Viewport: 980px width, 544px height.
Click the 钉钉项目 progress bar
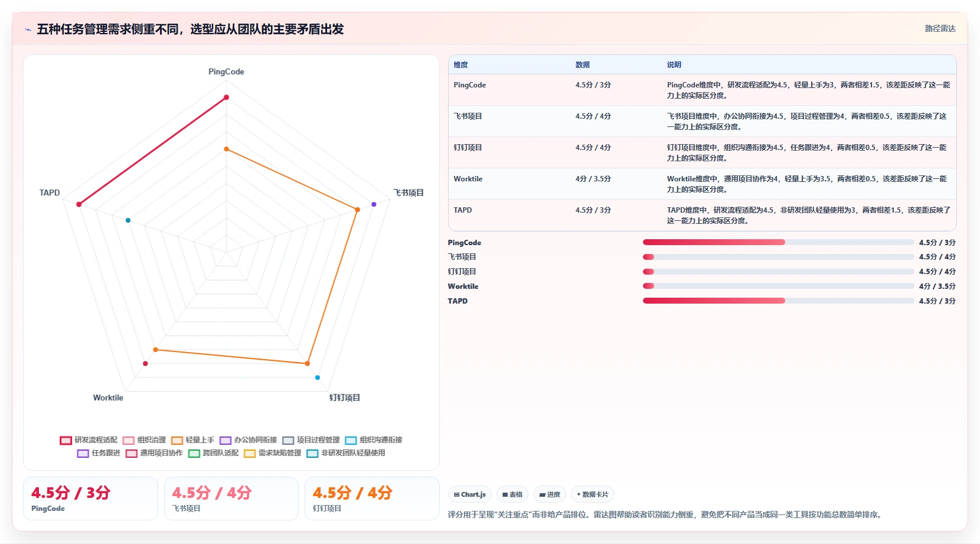778,272
